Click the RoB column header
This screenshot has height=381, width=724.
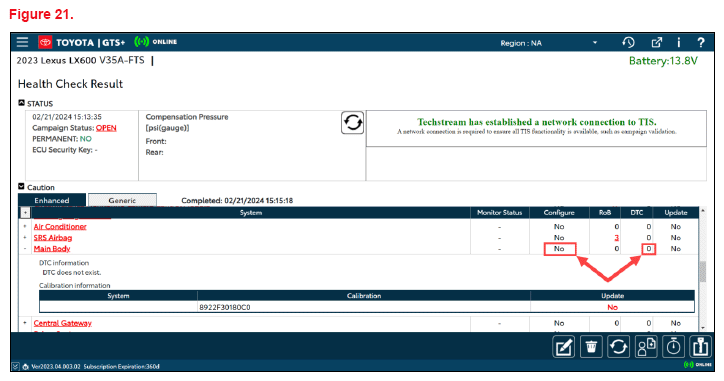(605, 212)
